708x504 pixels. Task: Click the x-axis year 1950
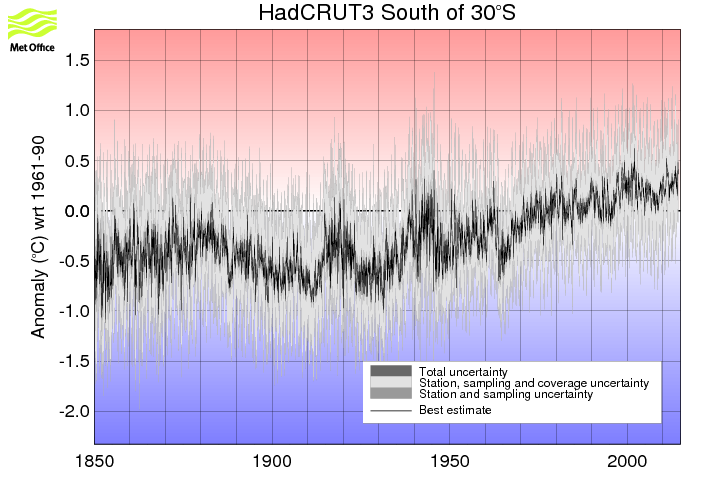point(450,462)
